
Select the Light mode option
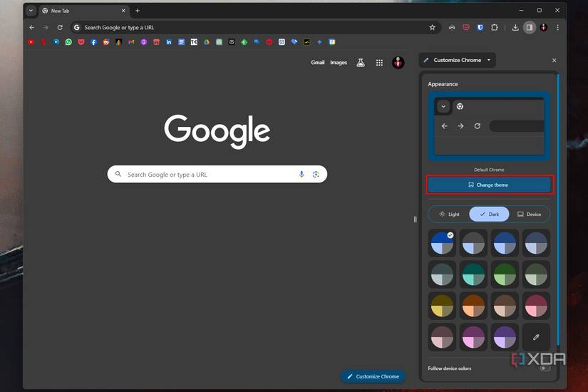point(449,214)
